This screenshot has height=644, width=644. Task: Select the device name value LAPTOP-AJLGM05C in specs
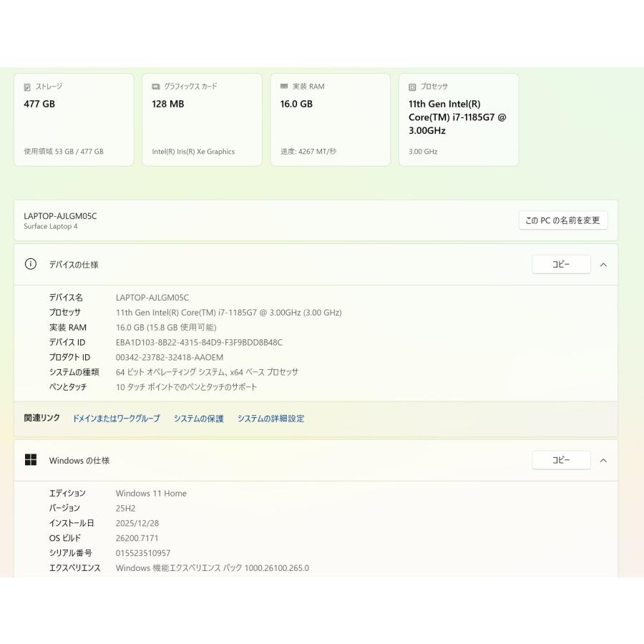tap(152, 298)
